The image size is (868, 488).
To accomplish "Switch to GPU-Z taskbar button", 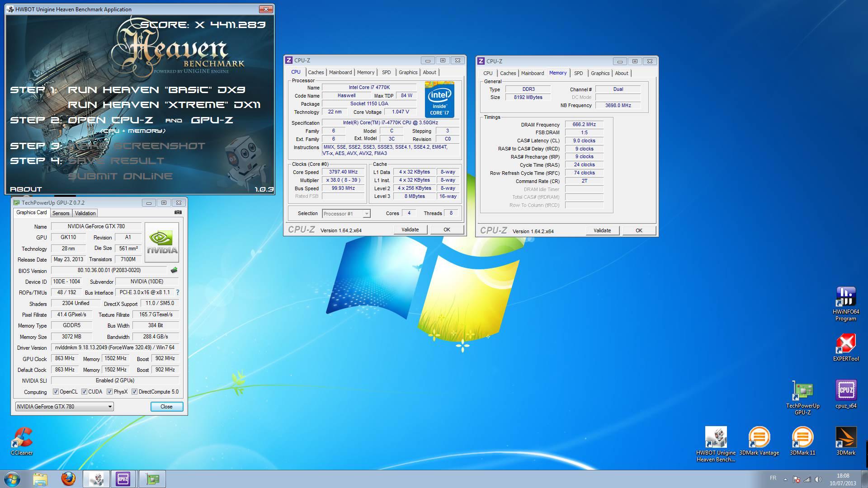I will coord(152,479).
